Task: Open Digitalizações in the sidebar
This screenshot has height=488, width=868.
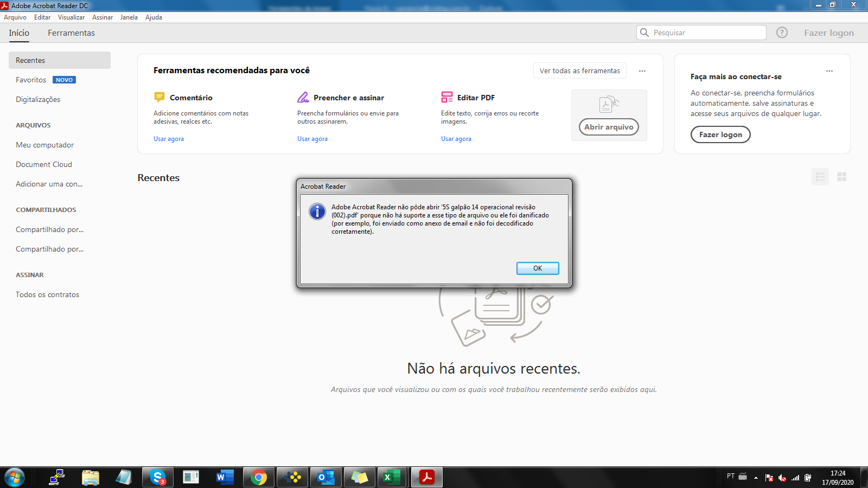Action: coord(38,99)
